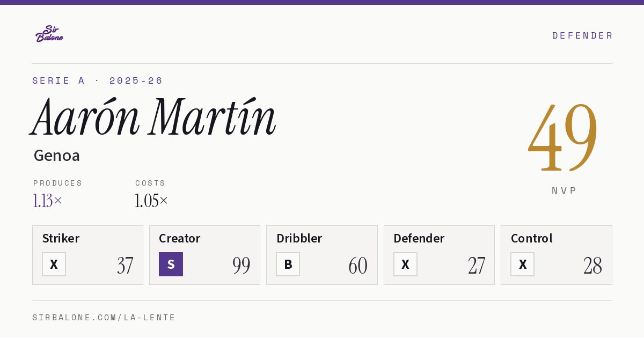The width and height of the screenshot is (644, 338).
Task: Click the large 49 rating number
Action: pos(563,137)
